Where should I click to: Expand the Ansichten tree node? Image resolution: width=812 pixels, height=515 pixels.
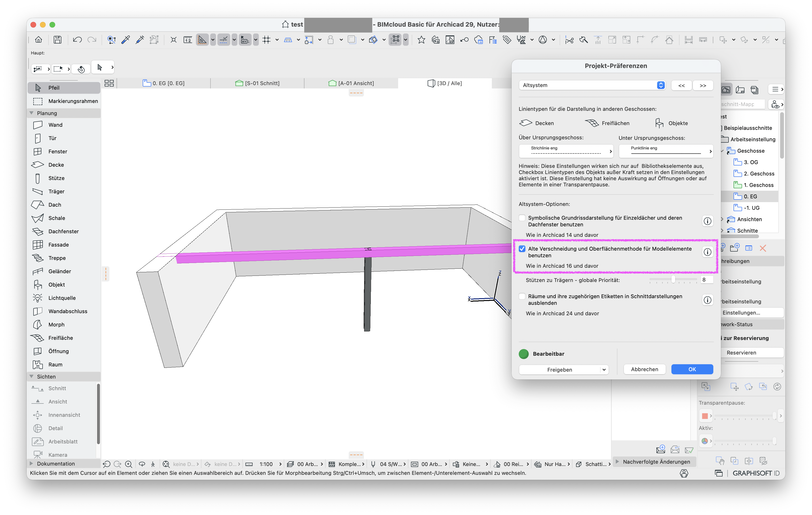point(722,219)
